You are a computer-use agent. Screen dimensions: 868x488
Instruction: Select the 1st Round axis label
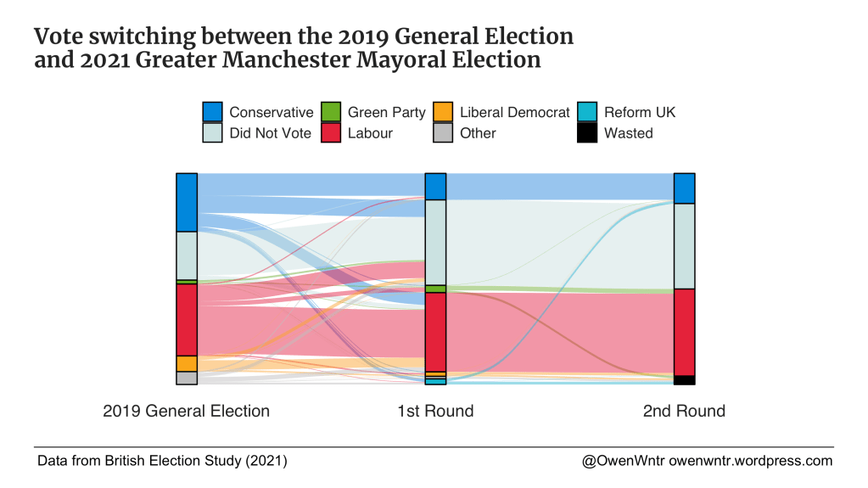[435, 412]
